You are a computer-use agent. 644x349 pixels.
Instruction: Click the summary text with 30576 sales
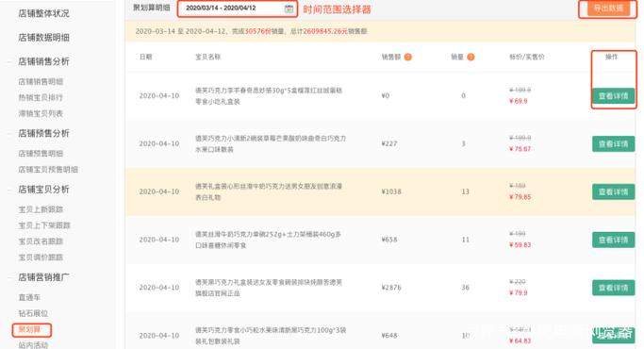coord(252,31)
